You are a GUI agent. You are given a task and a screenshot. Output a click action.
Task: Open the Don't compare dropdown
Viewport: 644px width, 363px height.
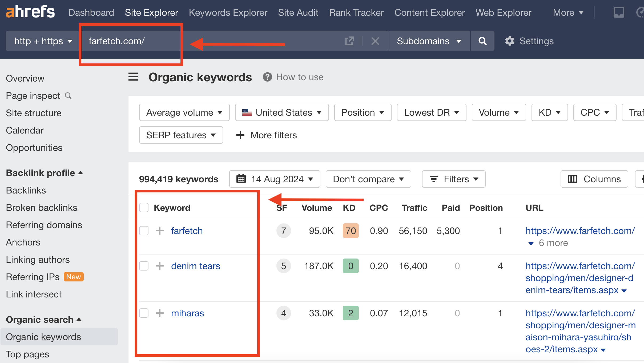(x=368, y=179)
